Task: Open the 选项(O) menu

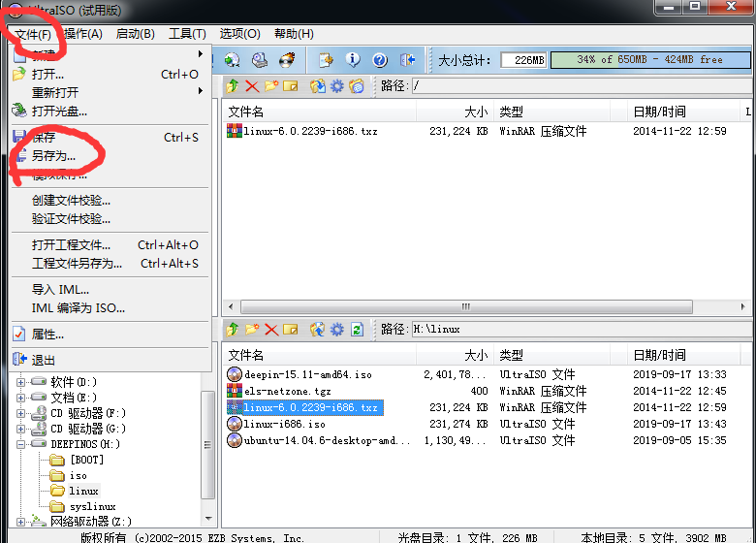Action: (239, 34)
